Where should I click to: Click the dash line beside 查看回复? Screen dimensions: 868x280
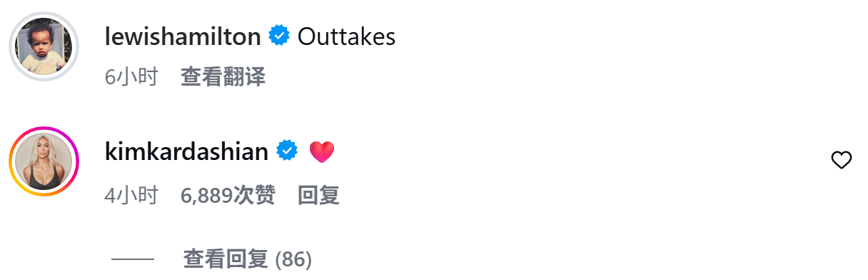click(x=133, y=259)
